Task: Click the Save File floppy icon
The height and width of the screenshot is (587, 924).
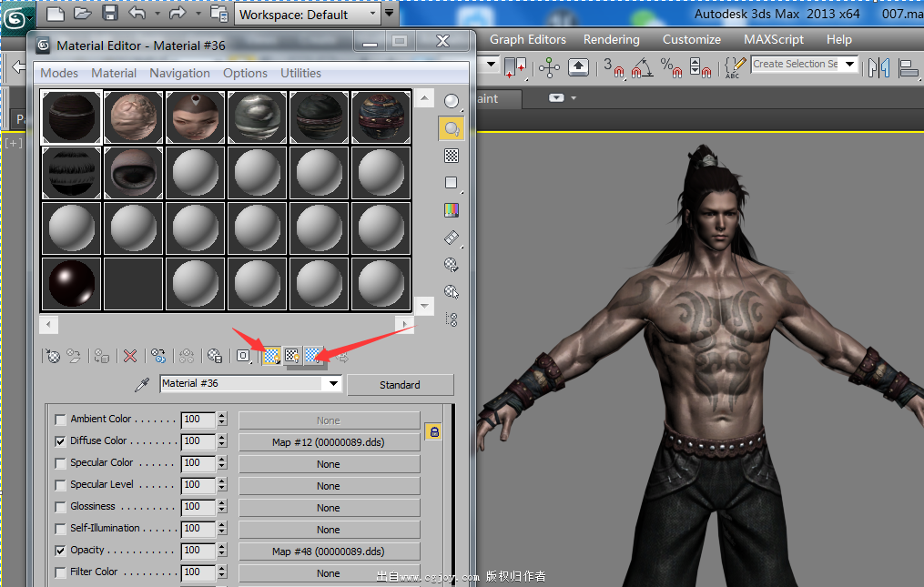Action: click(109, 13)
